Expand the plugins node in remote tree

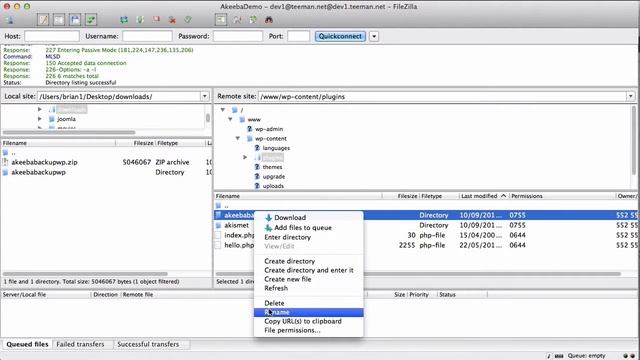click(245, 157)
